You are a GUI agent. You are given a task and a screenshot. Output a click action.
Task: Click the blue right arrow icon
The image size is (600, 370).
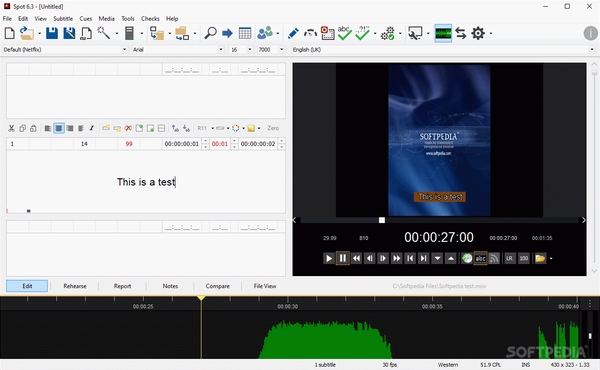point(227,33)
